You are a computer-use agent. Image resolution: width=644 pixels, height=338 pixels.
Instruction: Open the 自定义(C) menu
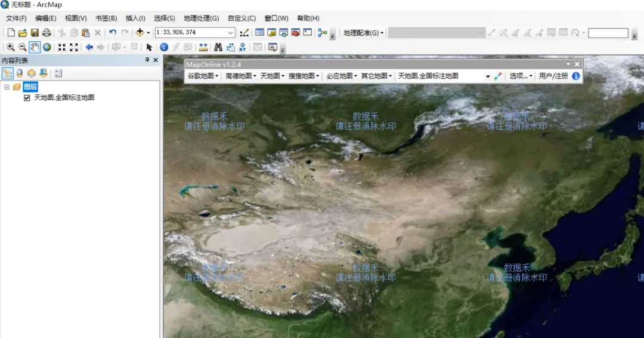tap(241, 18)
